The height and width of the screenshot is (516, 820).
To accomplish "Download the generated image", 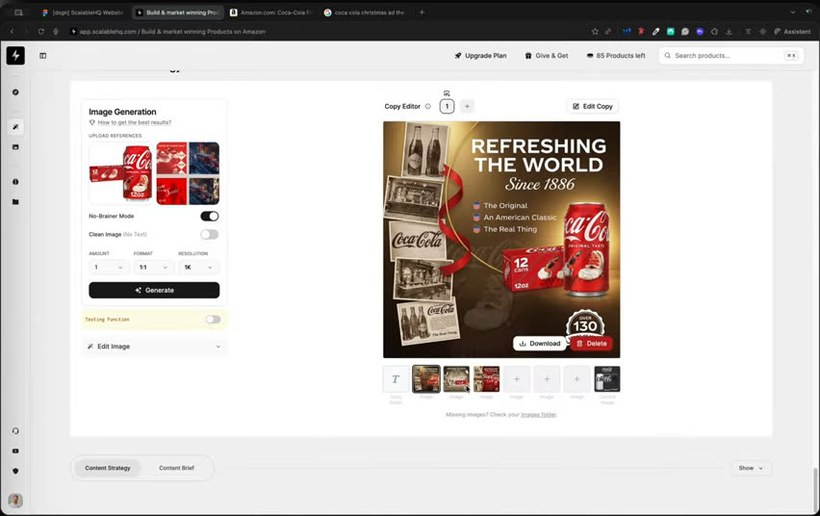I will click(540, 343).
